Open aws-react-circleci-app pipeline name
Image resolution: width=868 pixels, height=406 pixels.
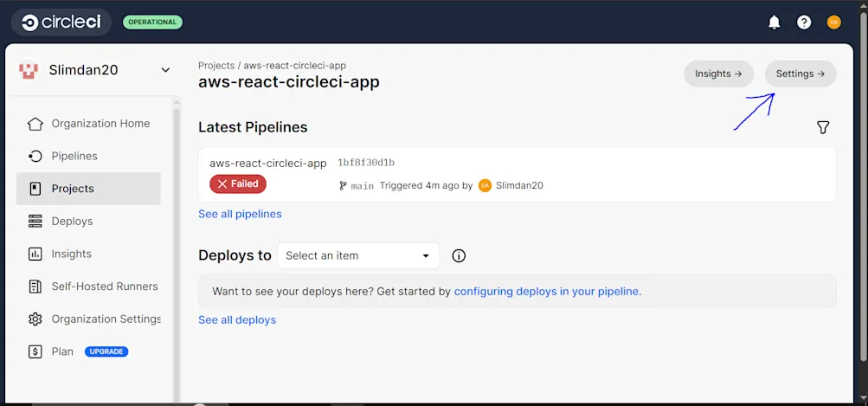(268, 164)
